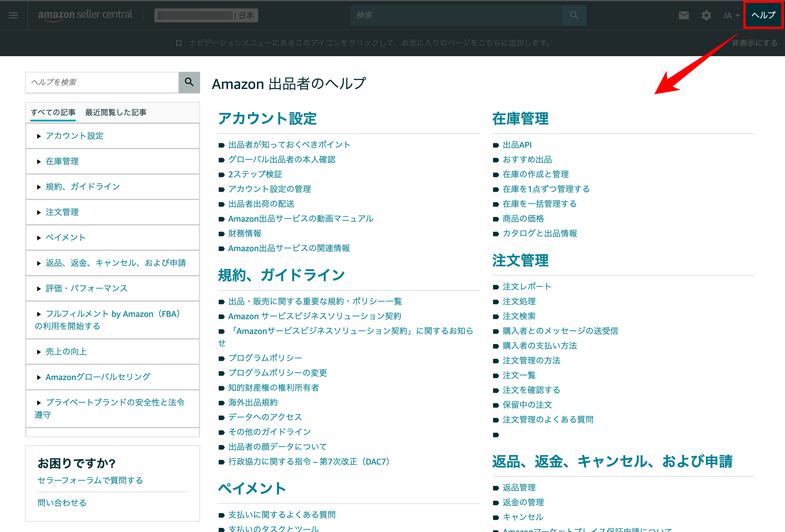Click the Amazon Seller Central logo
Image resolution: width=785 pixels, height=532 pixels.
pos(85,15)
